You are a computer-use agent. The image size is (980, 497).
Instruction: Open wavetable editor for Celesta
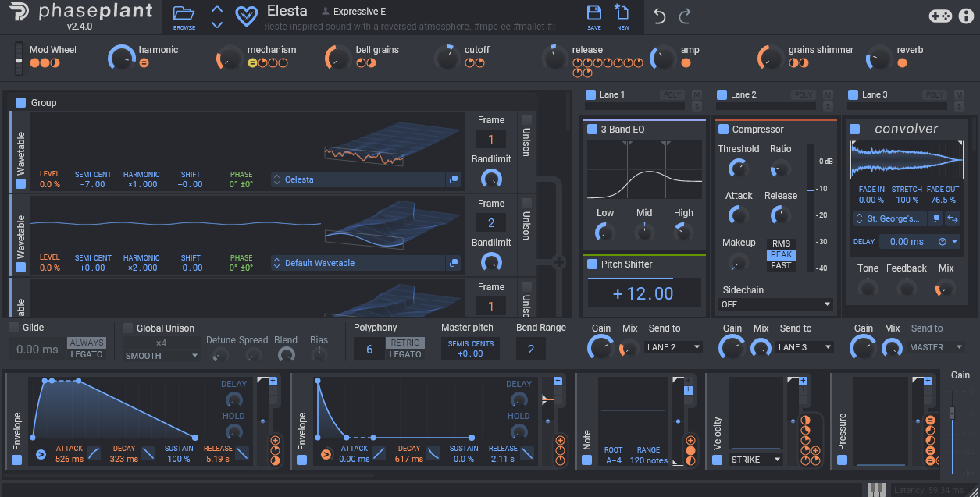click(x=453, y=179)
